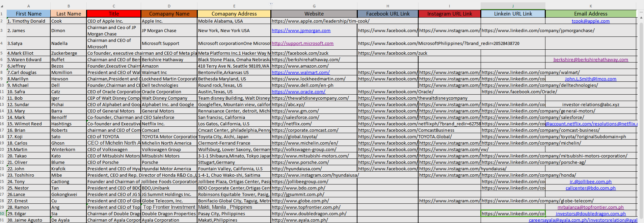Select column H header
This screenshot has width=644, height=223.
(388, 6)
